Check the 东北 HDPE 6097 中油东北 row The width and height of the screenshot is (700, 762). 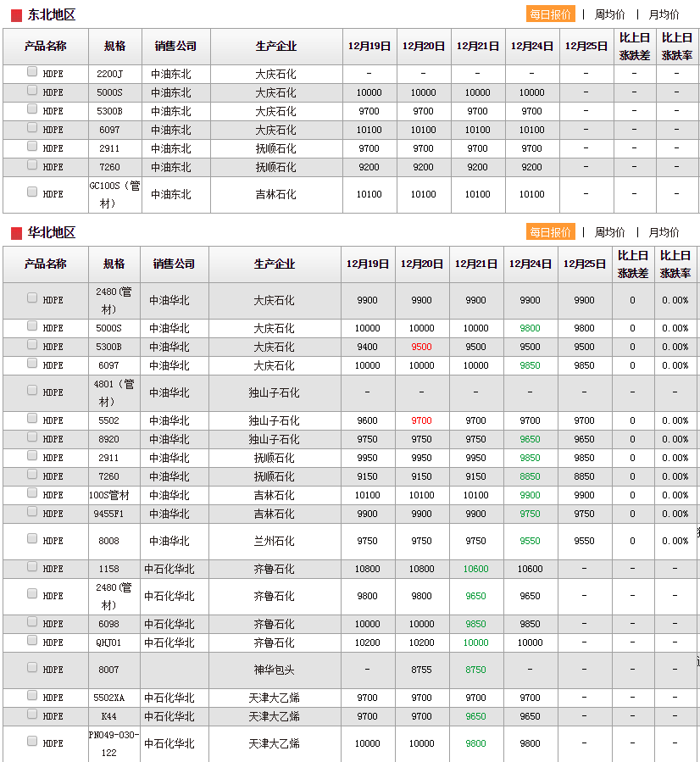point(32,128)
